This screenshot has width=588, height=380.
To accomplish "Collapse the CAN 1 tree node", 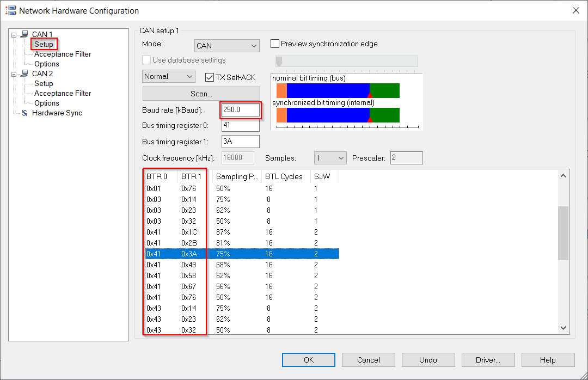I will point(14,35).
